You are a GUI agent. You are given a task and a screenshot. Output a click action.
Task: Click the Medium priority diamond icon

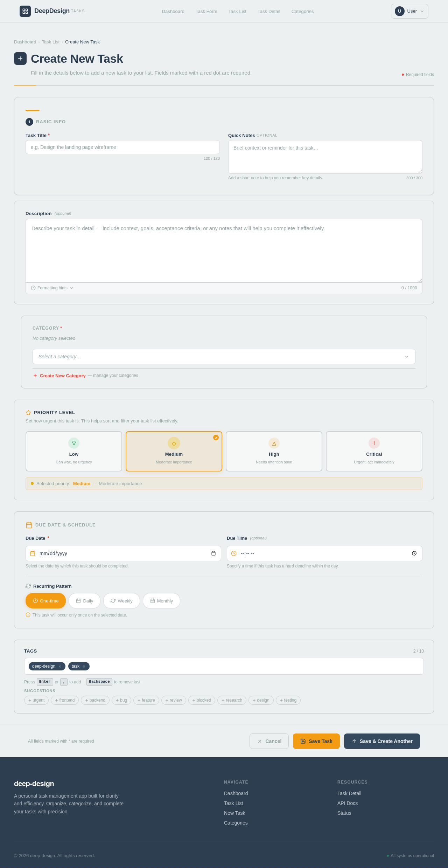[x=174, y=443]
